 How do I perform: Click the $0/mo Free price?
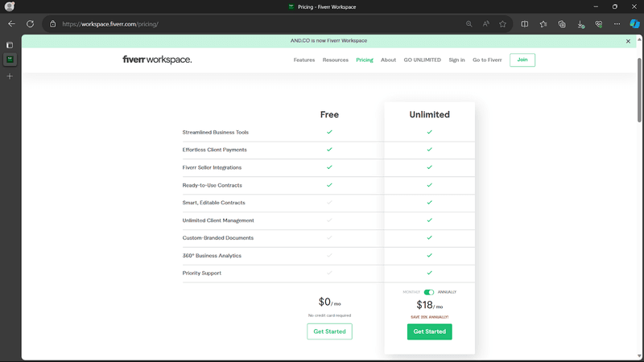point(329,302)
